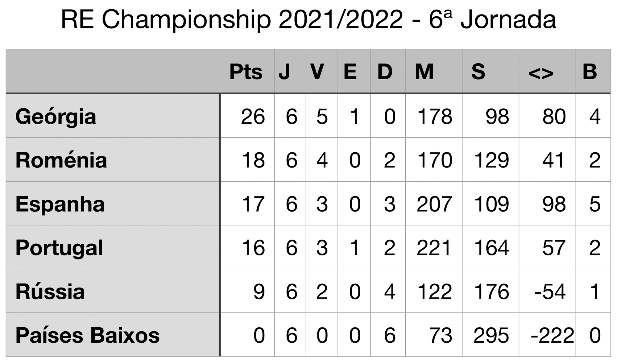Click the Portugal team name cell
The height and width of the screenshot is (364, 617).
click(x=59, y=248)
